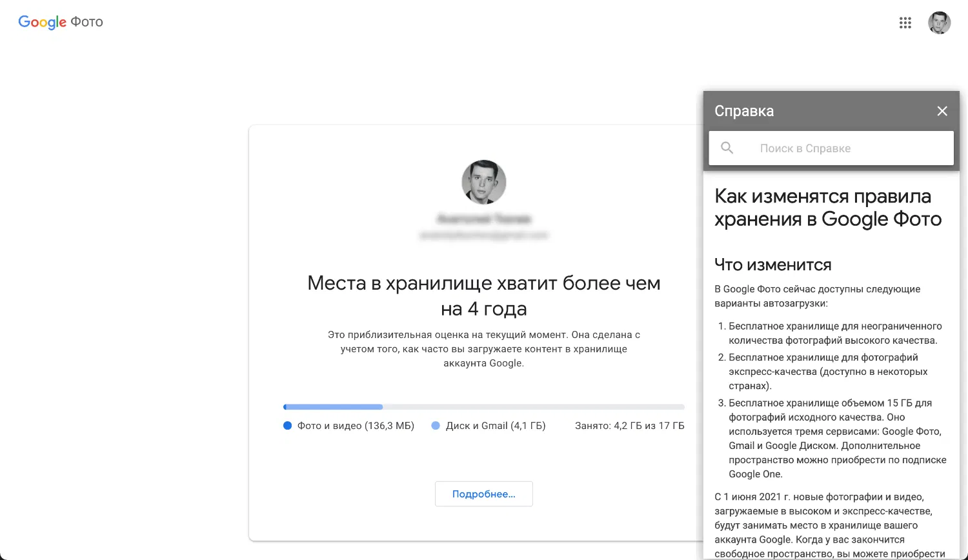The image size is (968, 560).
Task: Click the Диск и Gmail light blue legend dot
Action: click(436, 426)
